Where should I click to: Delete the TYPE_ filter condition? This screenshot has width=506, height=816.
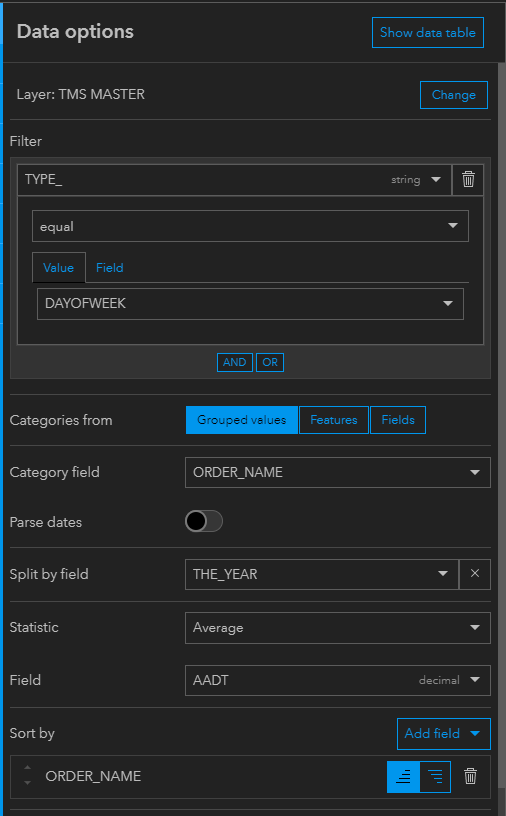point(468,180)
